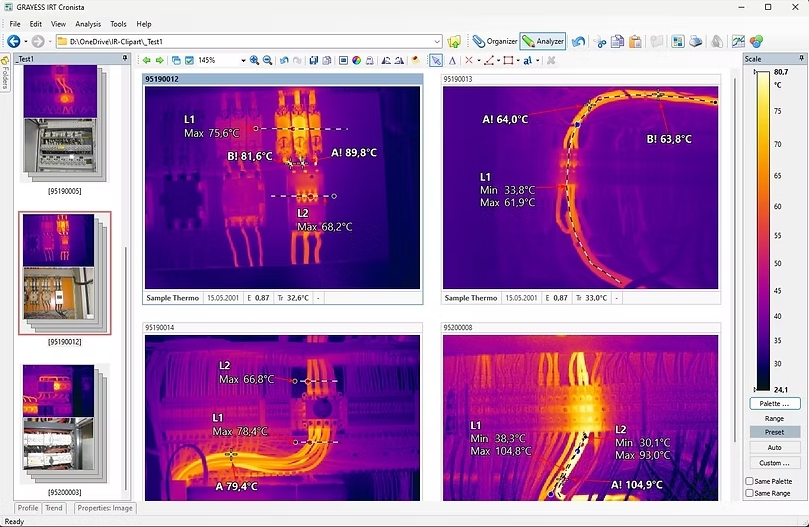Open the File menu
The height and width of the screenshot is (527, 809).
(15, 24)
